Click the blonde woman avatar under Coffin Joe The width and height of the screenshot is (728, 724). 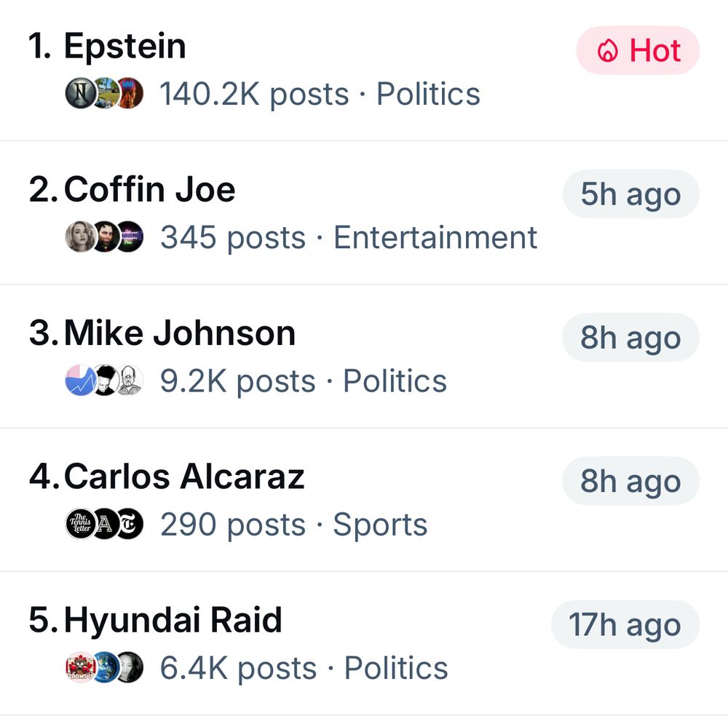pos(79,236)
